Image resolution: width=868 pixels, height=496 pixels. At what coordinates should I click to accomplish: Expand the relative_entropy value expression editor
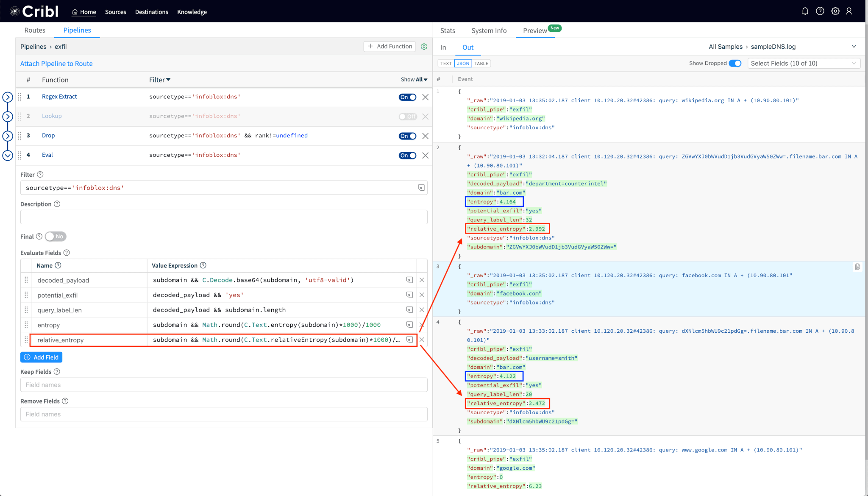coord(409,340)
